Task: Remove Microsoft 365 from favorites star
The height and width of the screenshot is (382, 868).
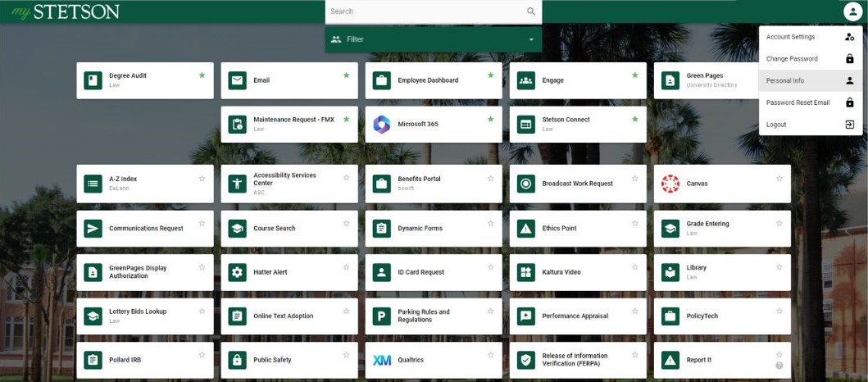Action: 491,119
